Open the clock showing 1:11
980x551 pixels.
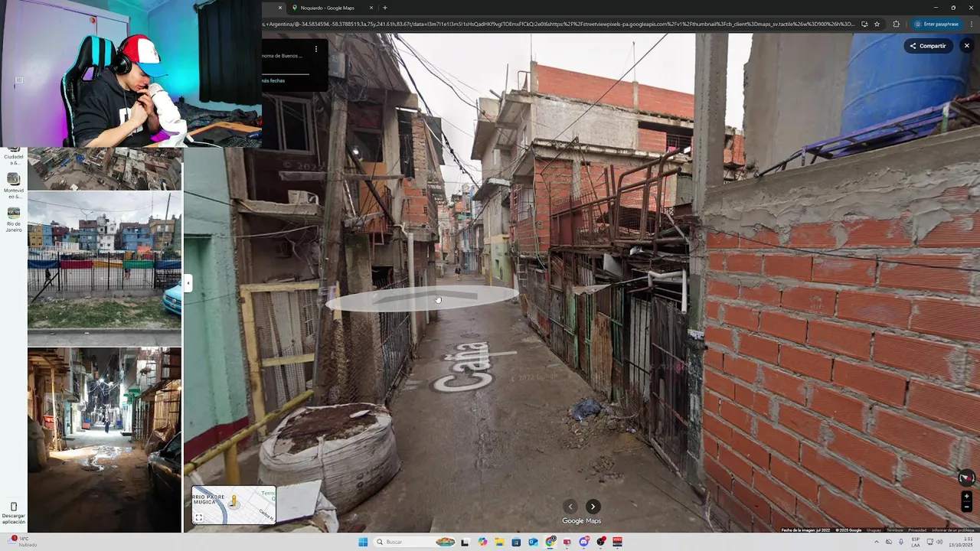tap(960, 542)
